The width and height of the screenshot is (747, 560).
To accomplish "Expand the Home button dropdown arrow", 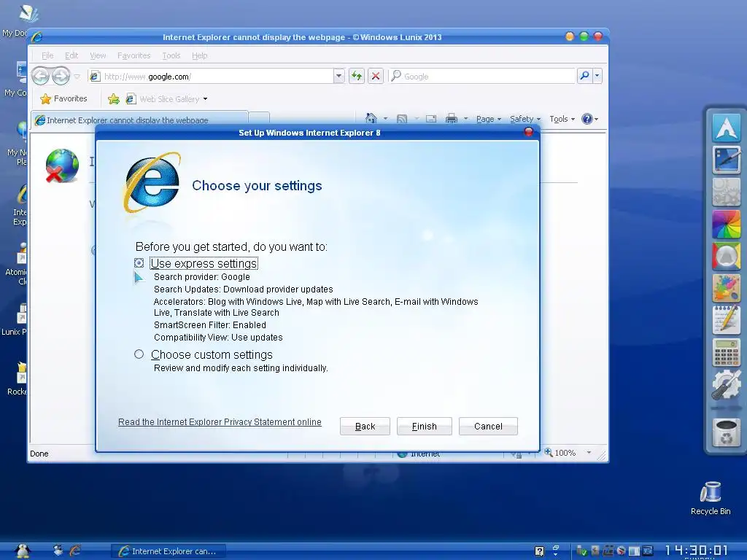I will pos(385,119).
